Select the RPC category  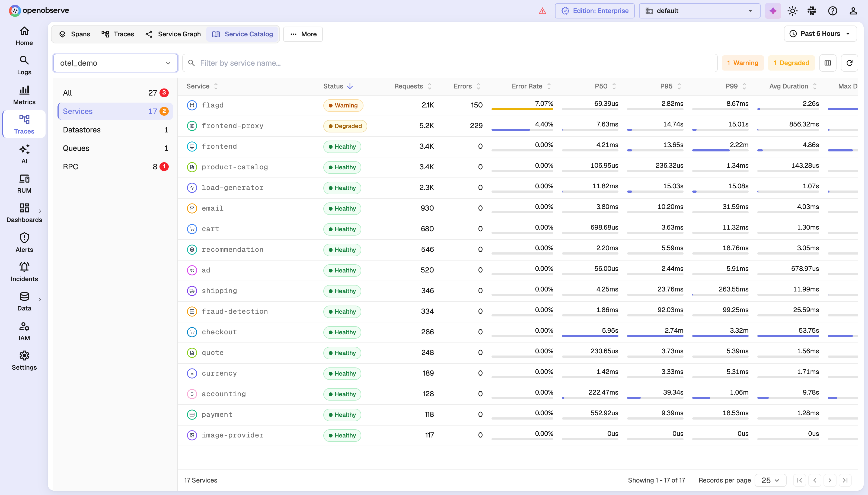pos(116,167)
